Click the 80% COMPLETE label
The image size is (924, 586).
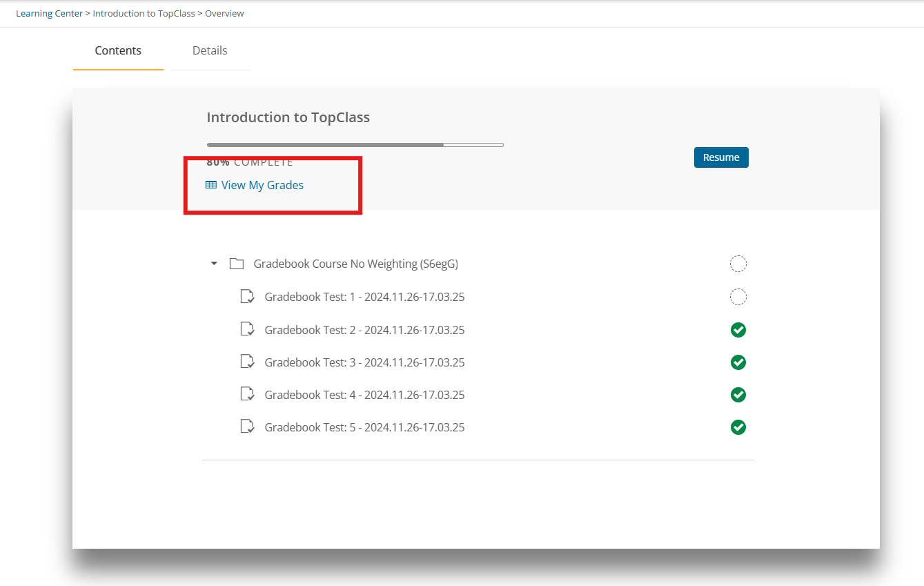click(x=250, y=162)
